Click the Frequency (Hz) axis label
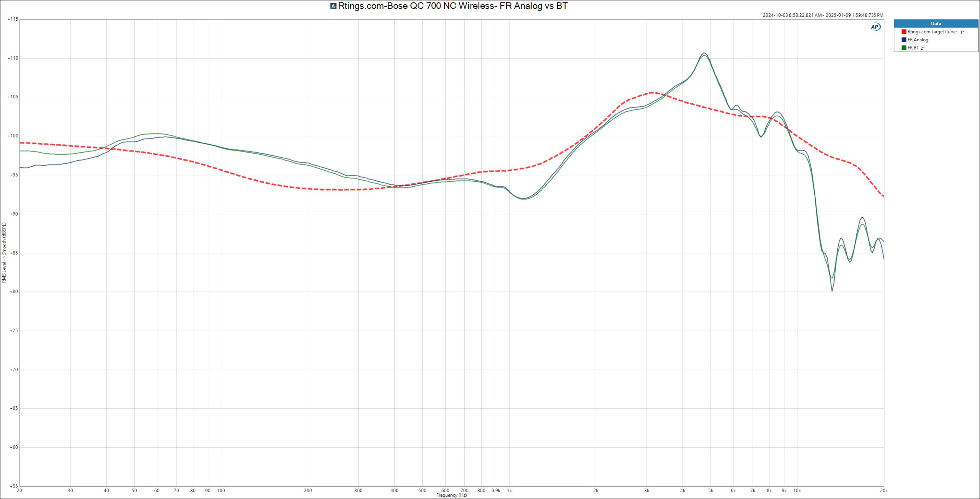This screenshot has height=499, width=980. pos(451,495)
